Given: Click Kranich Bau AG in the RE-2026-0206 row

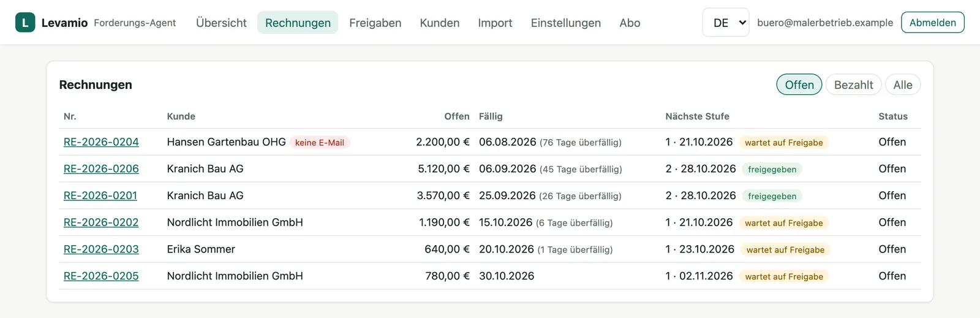Looking at the screenshot, I should coord(205,168).
